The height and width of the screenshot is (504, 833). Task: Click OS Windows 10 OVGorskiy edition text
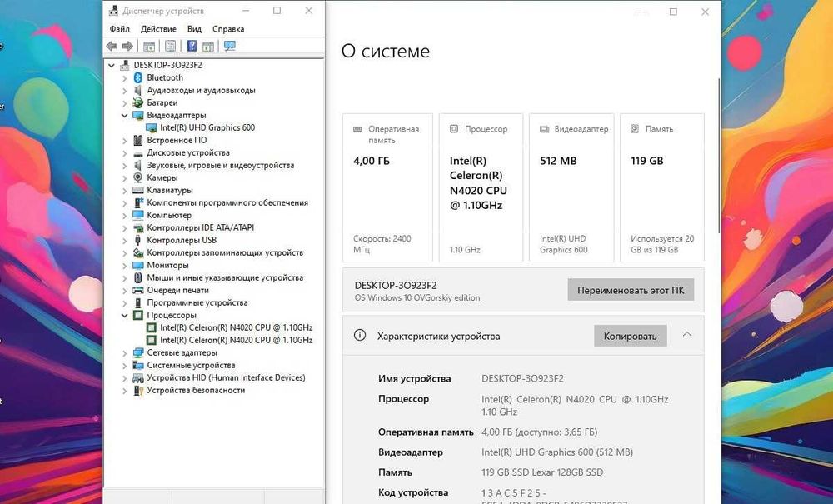(417, 298)
